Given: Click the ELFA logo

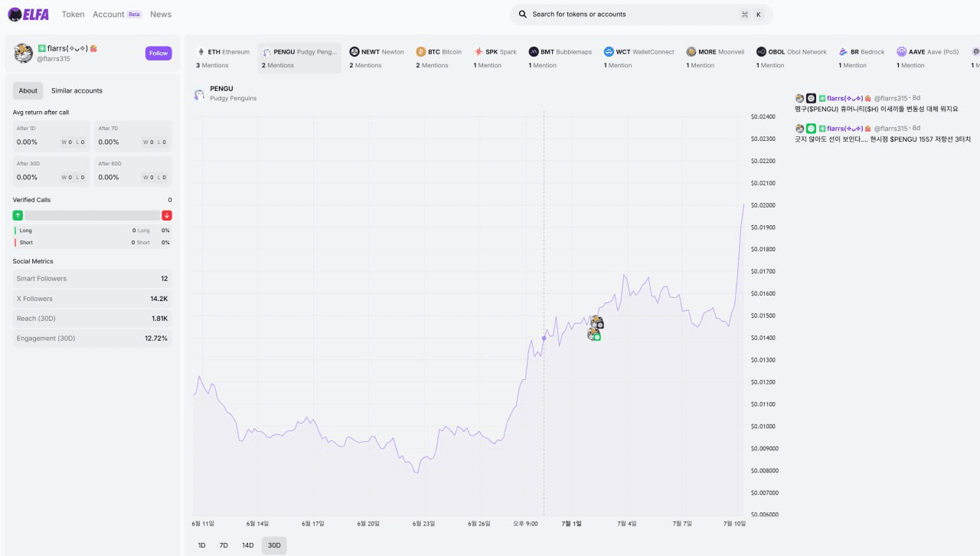Looking at the screenshot, I should point(29,14).
